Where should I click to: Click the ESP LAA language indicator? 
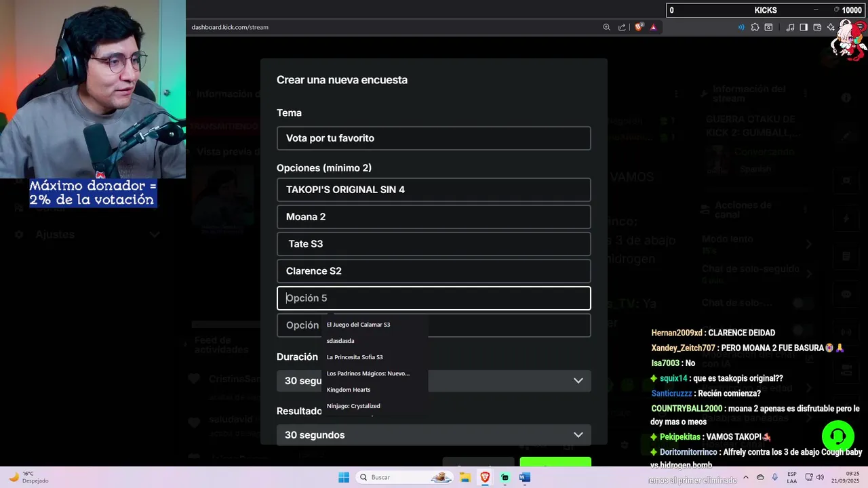(792, 477)
